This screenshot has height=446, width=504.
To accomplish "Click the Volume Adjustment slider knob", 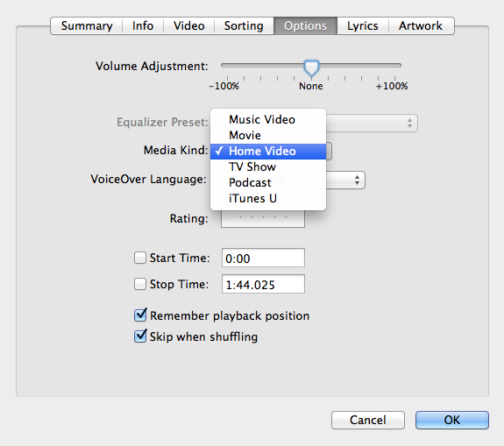I will 311,68.
